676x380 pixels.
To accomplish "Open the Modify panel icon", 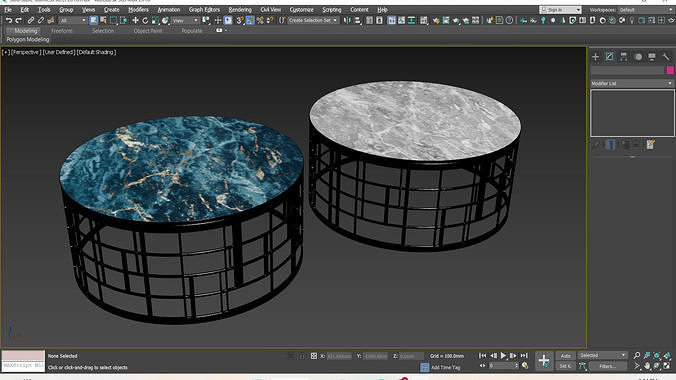I will coord(610,57).
